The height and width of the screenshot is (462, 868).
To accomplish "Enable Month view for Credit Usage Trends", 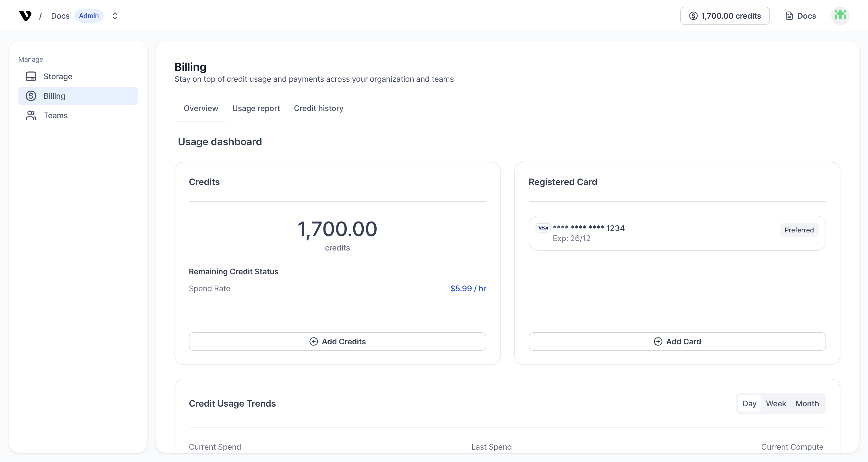I will coord(807,403).
